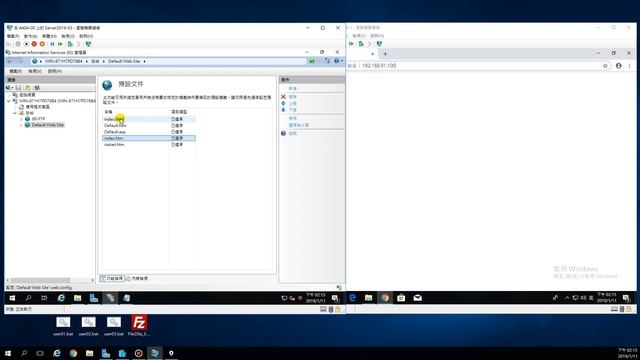Click the VM enhanced session monitor icon
The width and height of the screenshot is (640, 360).
(x=88, y=44)
